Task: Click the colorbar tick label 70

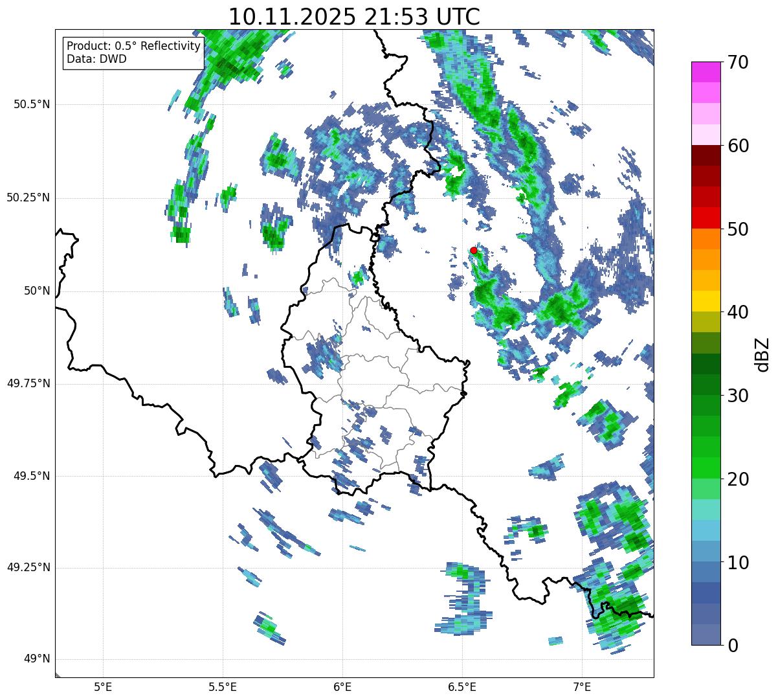Action: (738, 62)
